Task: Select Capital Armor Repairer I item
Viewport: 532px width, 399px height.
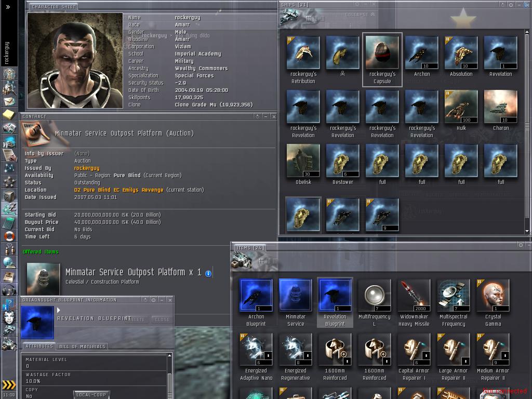Action: point(414,357)
